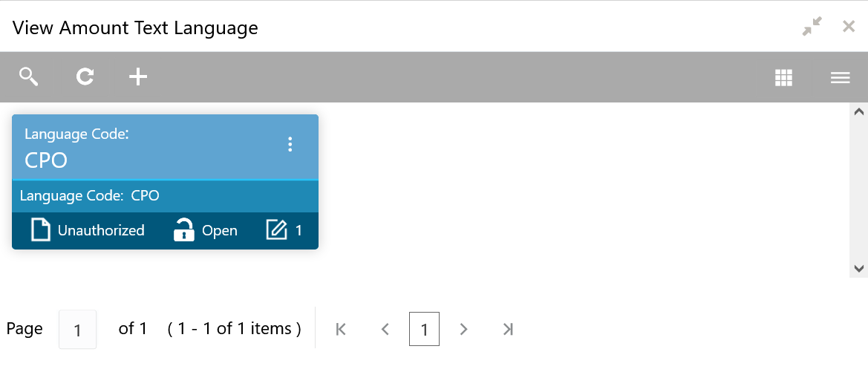Open CPO tile three-dot options menu
The width and height of the screenshot is (868, 375).
click(x=290, y=145)
